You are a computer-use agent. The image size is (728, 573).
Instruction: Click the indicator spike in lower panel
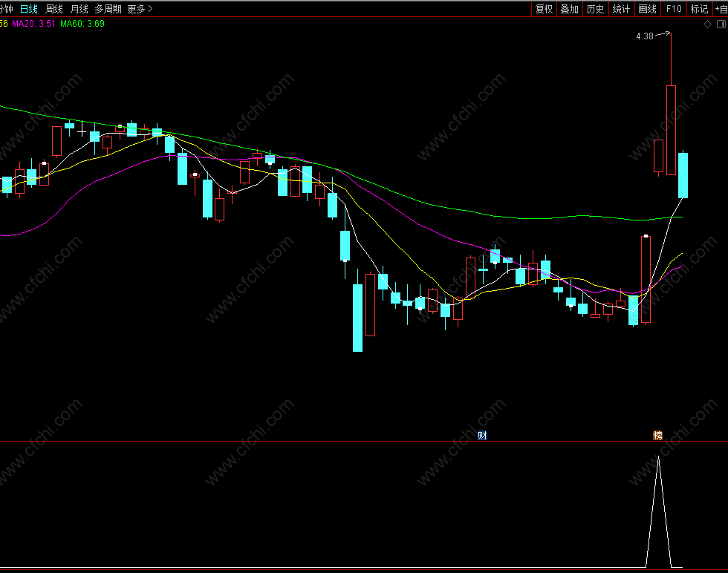point(658,511)
